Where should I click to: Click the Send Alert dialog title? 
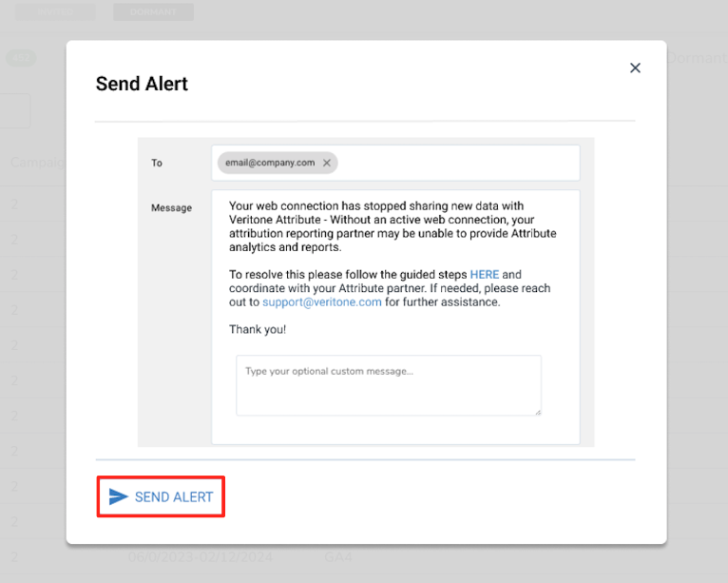142,84
